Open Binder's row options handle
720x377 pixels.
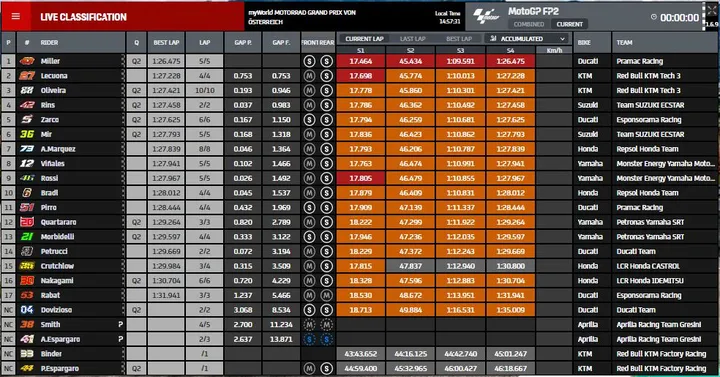click(123, 354)
